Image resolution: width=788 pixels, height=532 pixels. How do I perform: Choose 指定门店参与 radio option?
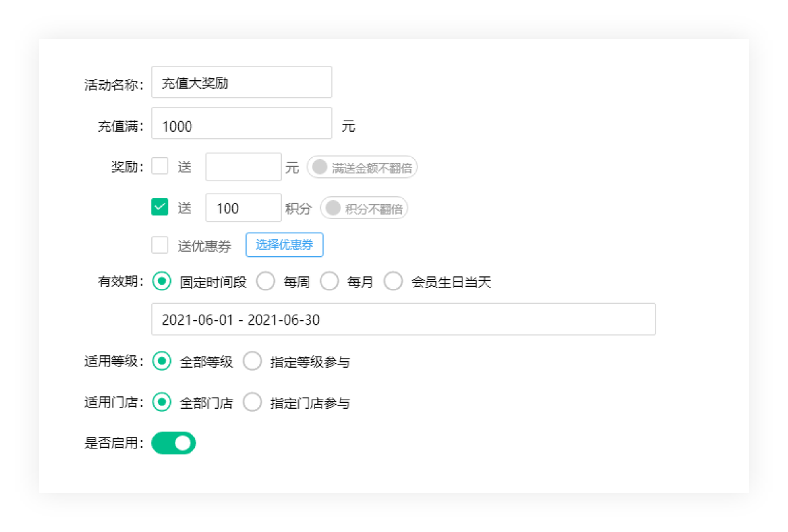(x=252, y=402)
